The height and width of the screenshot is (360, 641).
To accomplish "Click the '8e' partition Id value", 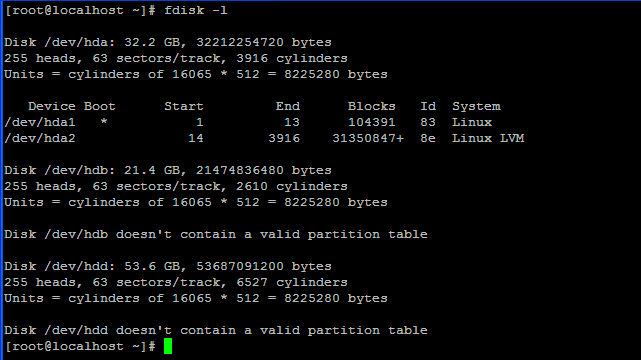I will click(x=428, y=138).
